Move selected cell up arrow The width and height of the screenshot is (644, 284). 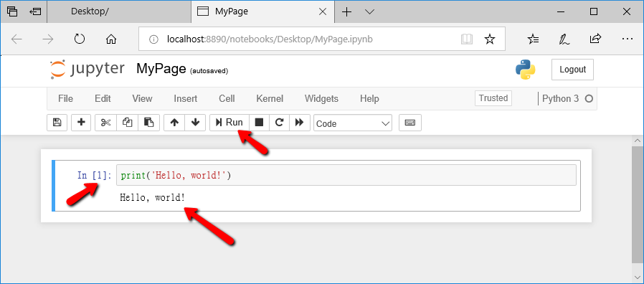(174, 123)
